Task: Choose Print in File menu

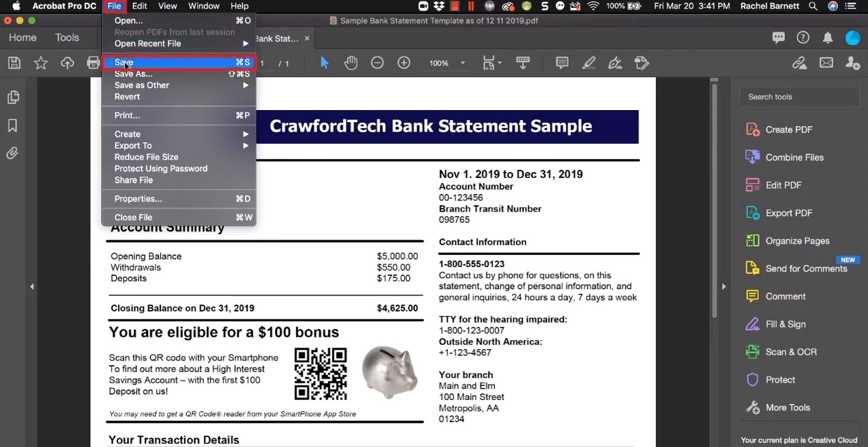Action: [x=179, y=115]
